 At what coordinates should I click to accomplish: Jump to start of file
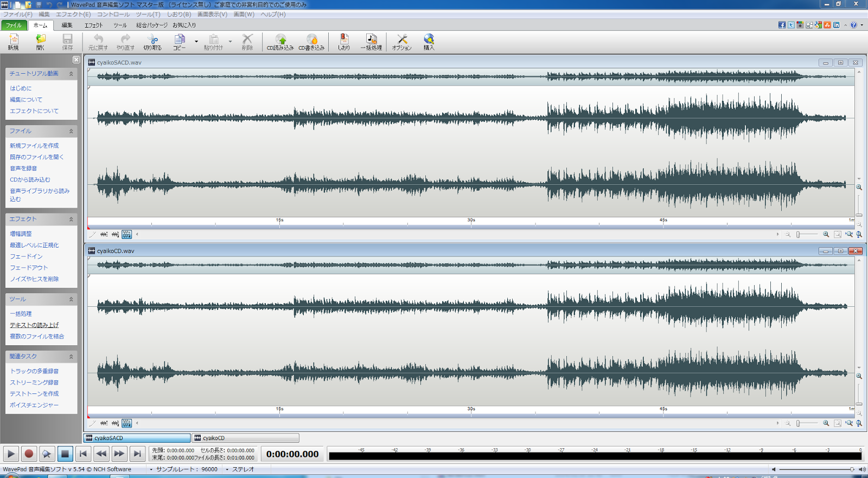[83, 454]
